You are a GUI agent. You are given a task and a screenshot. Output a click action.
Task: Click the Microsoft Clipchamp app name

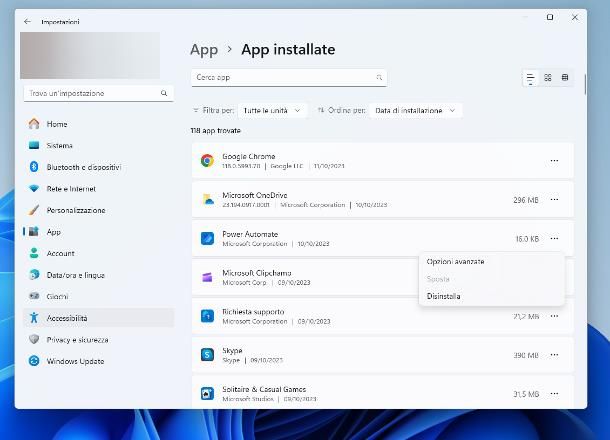point(257,273)
